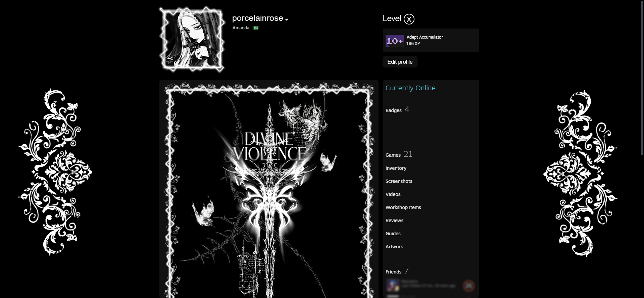Click the Brazil flag icon beside Amanda

[256, 28]
